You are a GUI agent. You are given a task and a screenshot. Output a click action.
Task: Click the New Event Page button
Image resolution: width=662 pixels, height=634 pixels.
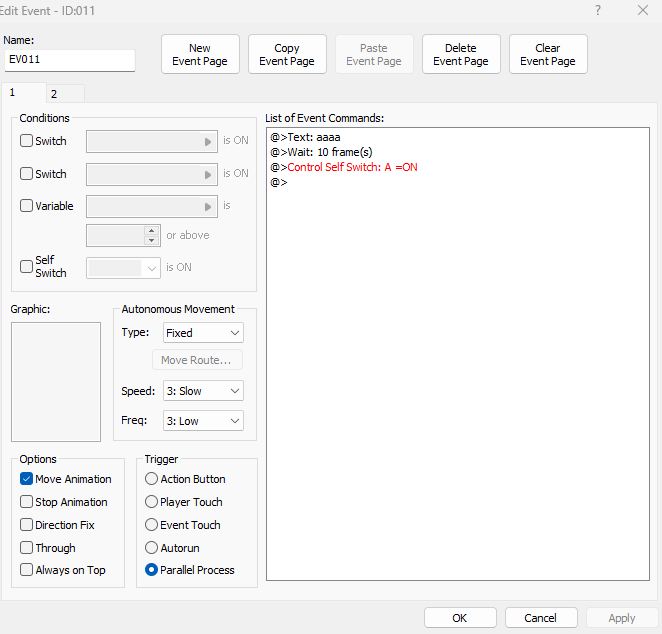click(x=200, y=55)
